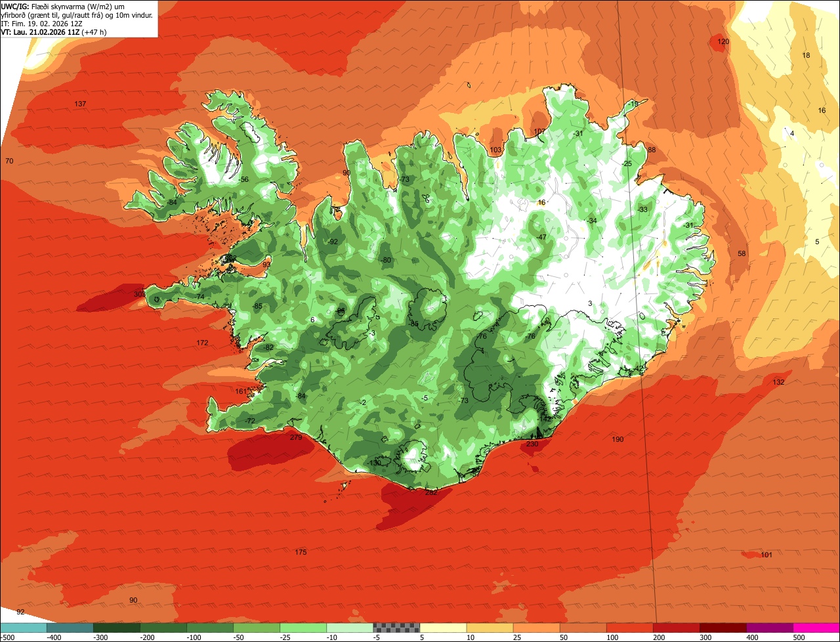Click the '25' legend label
This screenshot has height=642, width=840.
(518, 637)
